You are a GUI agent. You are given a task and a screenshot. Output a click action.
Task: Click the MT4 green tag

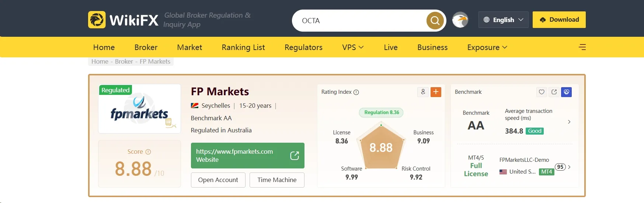pos(547,172)
